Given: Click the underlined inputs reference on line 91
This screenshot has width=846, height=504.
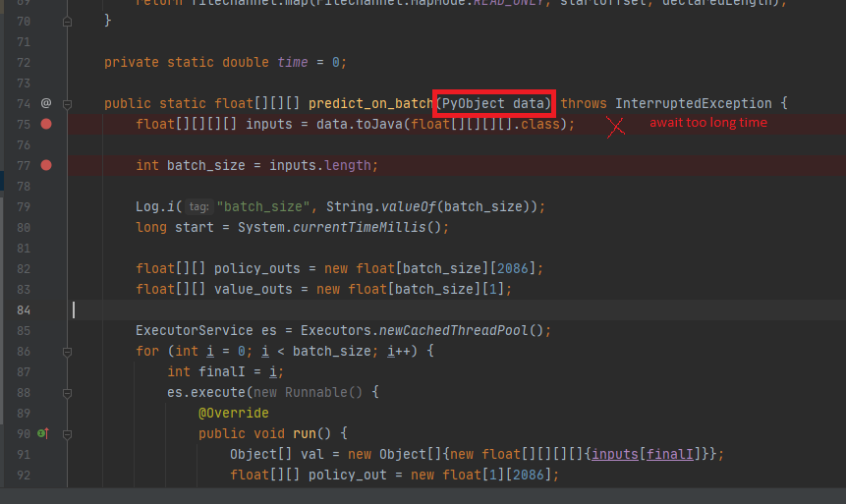Looking at the screenshot, I should pos(615,454).
